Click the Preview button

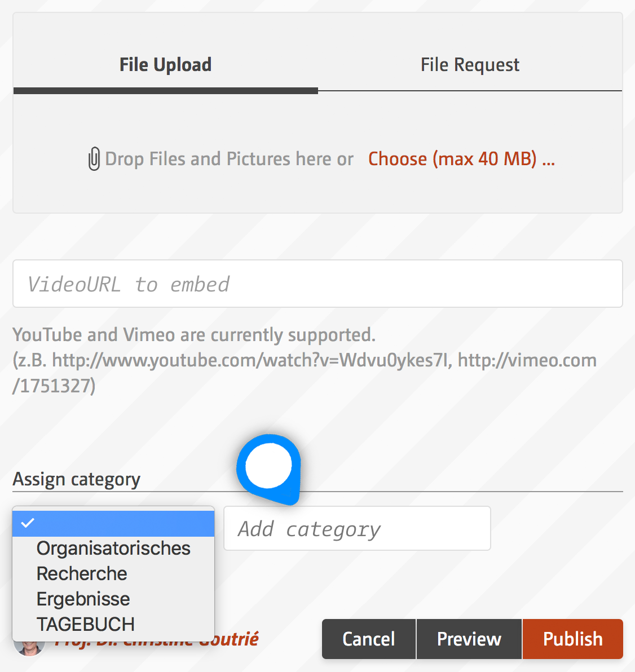(x=469, y=639)
